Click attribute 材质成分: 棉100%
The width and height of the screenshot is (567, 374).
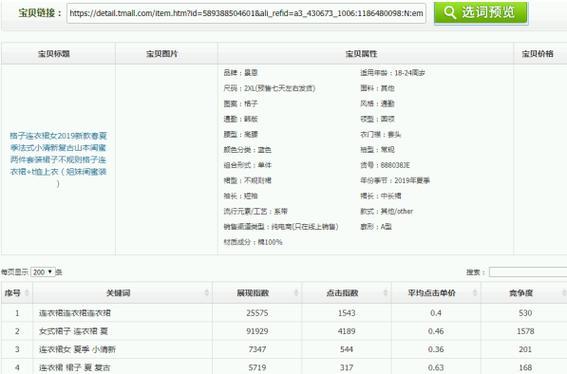pos(253,242)
